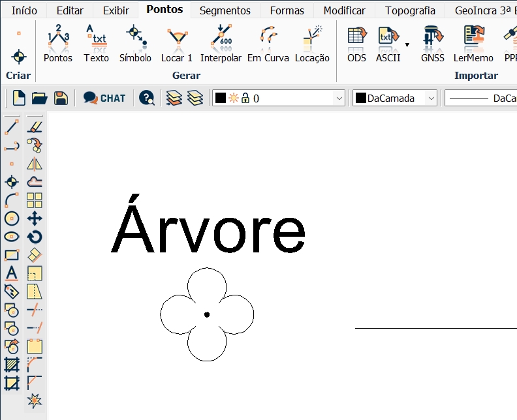517x420 pixels.
Task: Open the Pontos generate tool
Action: [x=58, y=44]
